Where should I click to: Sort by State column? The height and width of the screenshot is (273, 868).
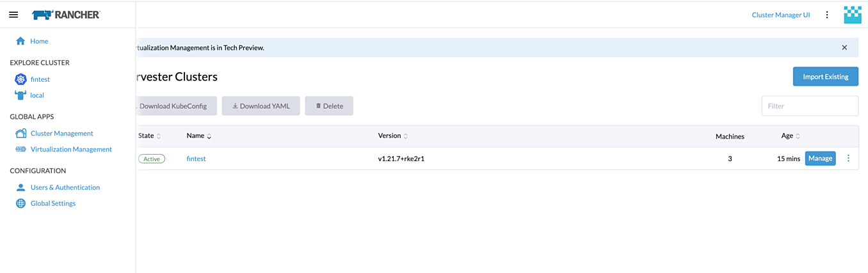150,136
